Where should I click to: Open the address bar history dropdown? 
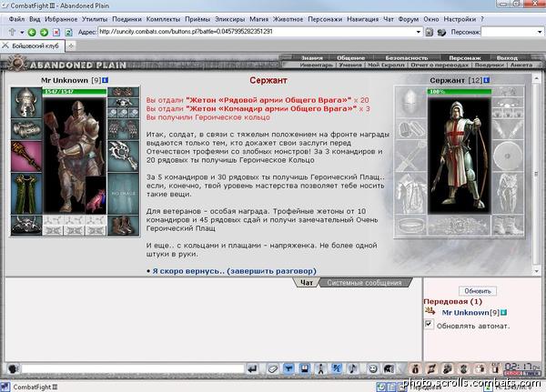(x=419, y=32)
